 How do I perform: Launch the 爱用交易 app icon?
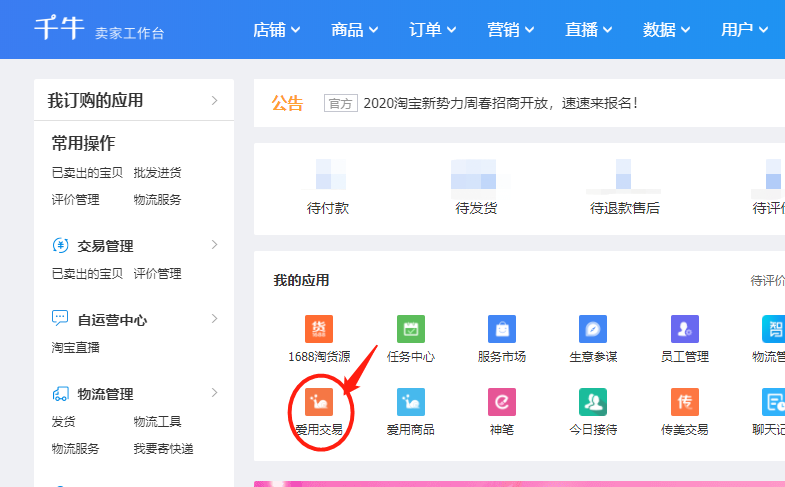[x=319, y=402]
